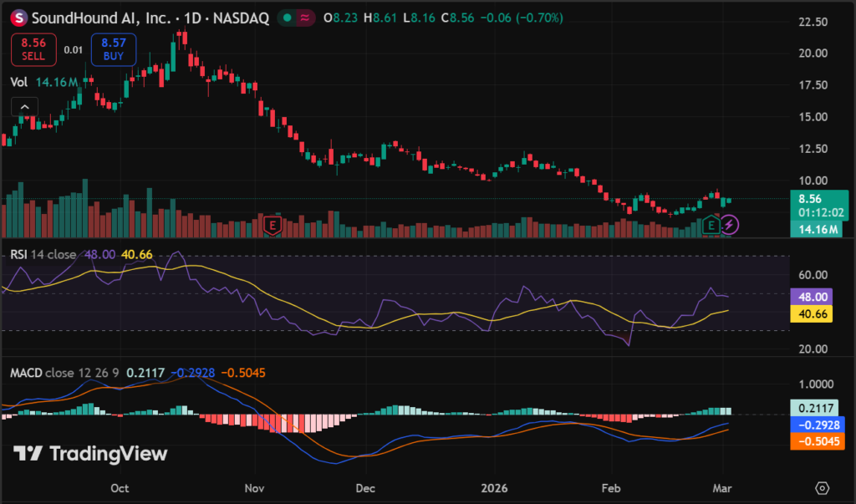Screen dimensions: 856x504
Task: Click the yellow 40.66 RSI average tag
Action: click(813, 314)
